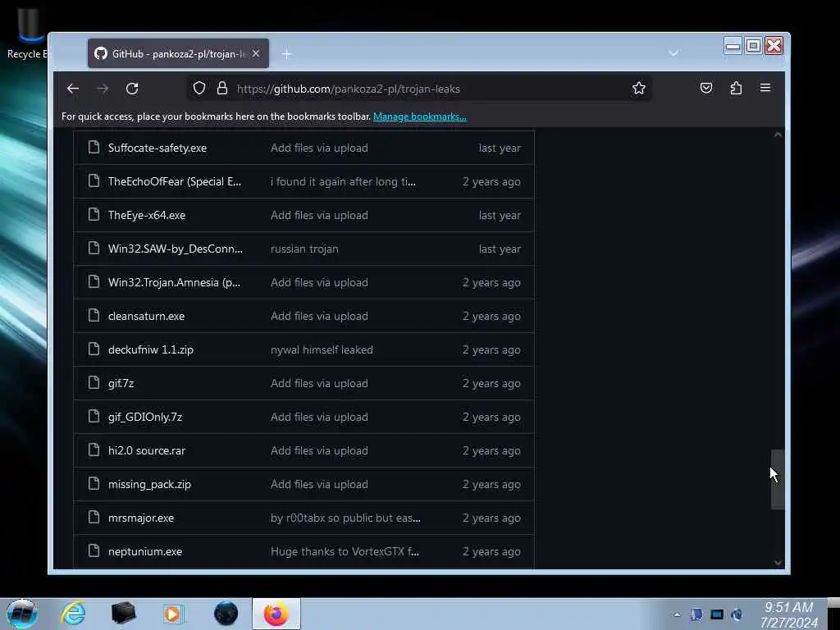Open 'Huge thanks to VortexGTX f...' commit
840x630 pixels.
point(345,551)
